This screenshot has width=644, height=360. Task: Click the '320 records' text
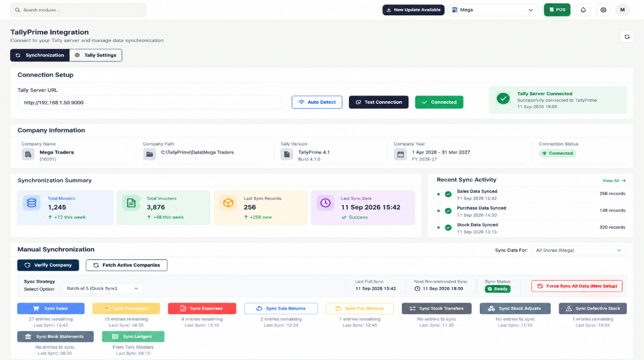pos(613,227)
